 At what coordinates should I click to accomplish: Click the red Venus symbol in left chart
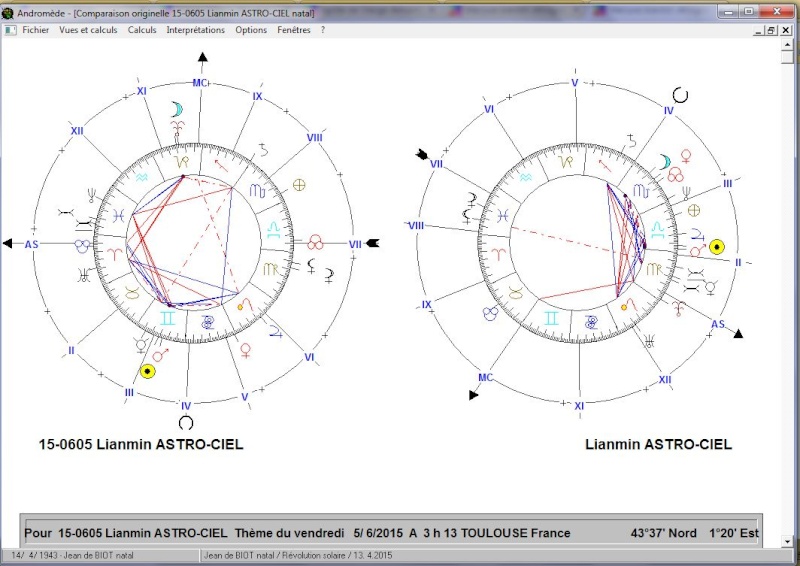tap(245, 350)
